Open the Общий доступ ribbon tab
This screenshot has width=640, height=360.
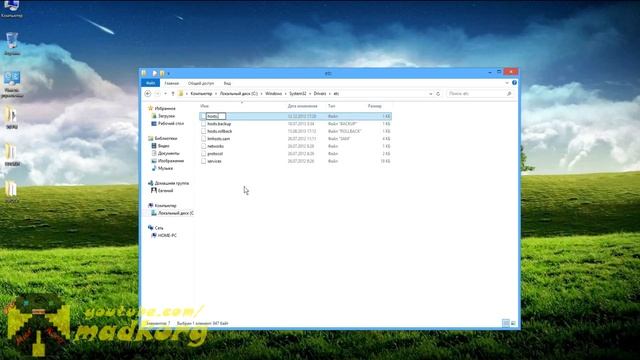click(201, 83)
